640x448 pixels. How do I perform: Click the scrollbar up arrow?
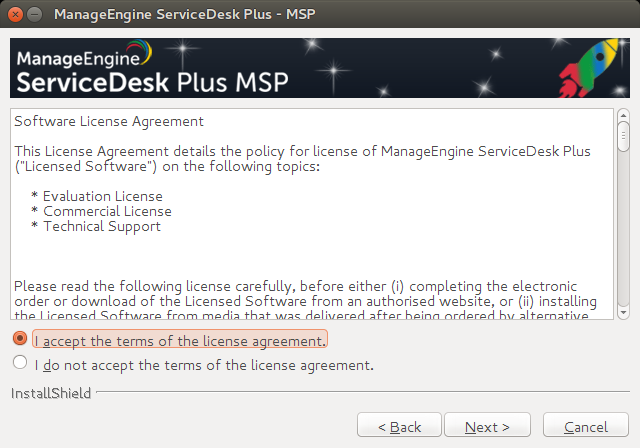pyautogui.click(x=623, y=115)
